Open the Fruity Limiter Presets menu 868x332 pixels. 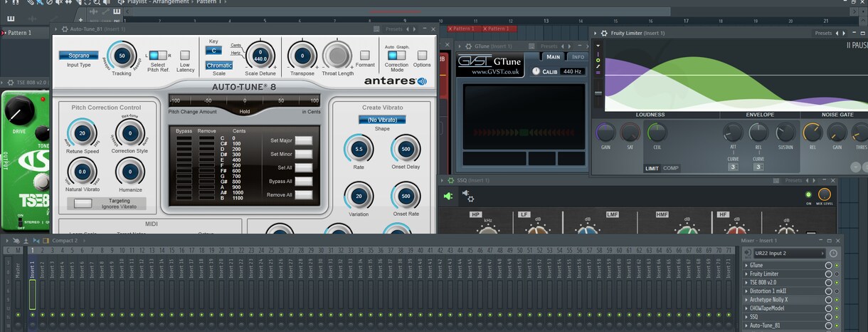tap(823, 33)
